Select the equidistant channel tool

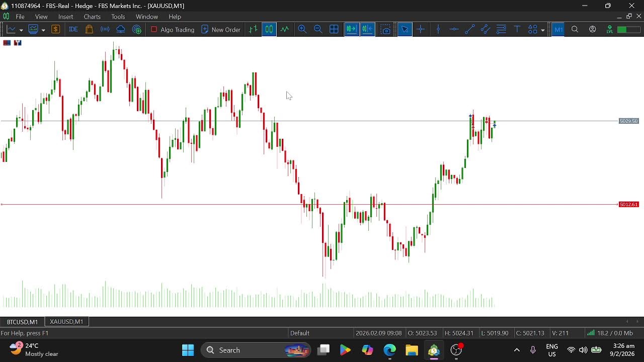point(486,30)
